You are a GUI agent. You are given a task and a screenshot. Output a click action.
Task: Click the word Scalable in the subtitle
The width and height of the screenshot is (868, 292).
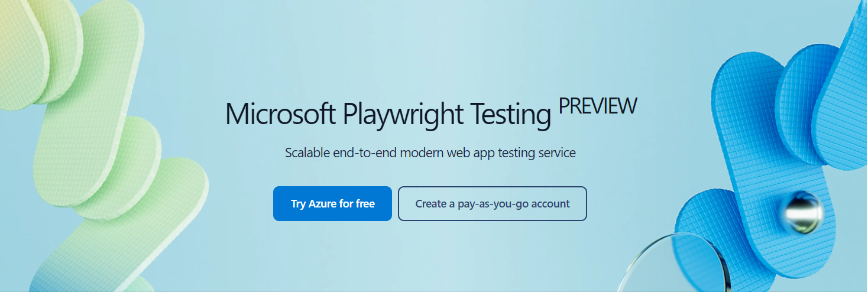click(x=311, y=153)
